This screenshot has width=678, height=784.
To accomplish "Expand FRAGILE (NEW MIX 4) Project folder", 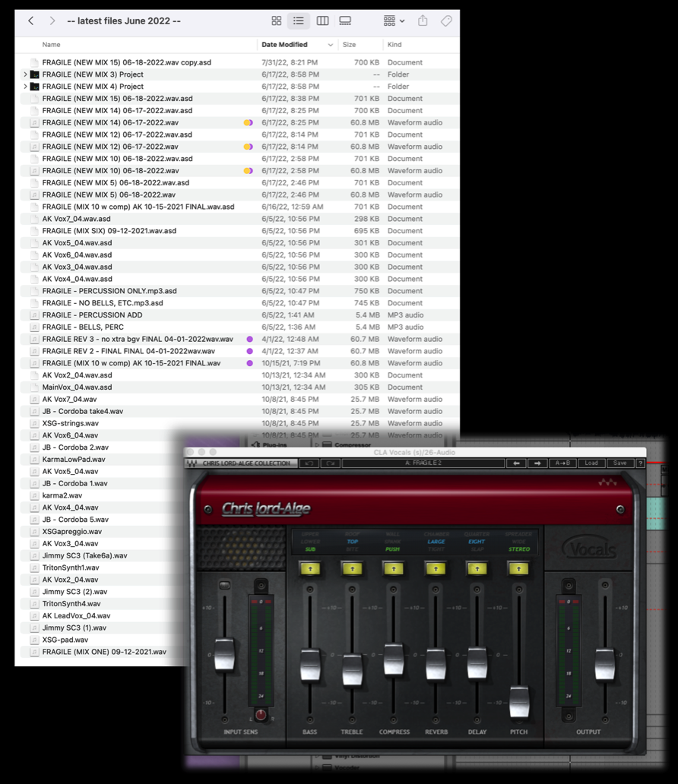I will pos(25,86).
